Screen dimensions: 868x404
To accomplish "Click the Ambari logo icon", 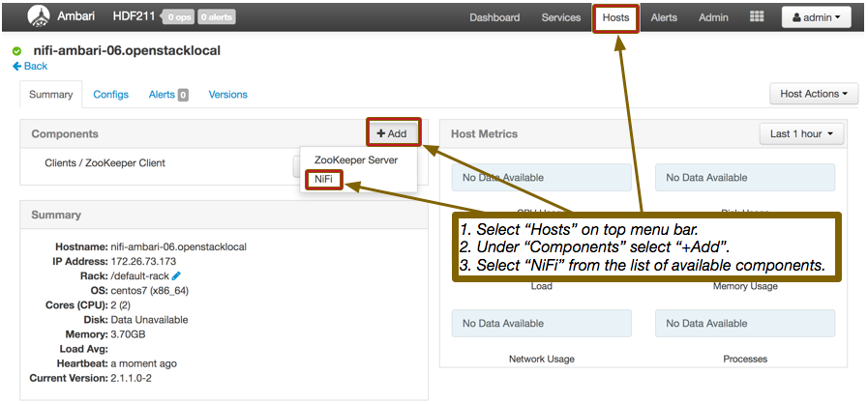I will [41, 16].
